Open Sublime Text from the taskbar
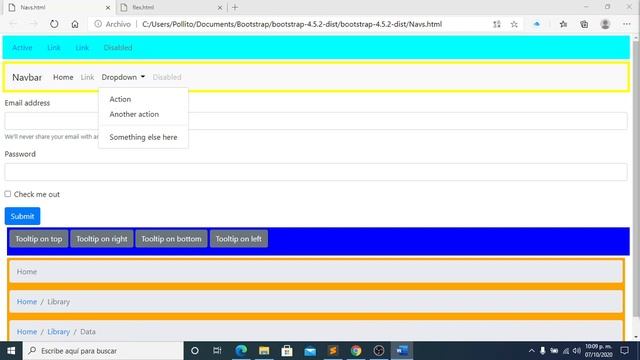The width and height of the screenshot is (640, 360). [333, 351]
